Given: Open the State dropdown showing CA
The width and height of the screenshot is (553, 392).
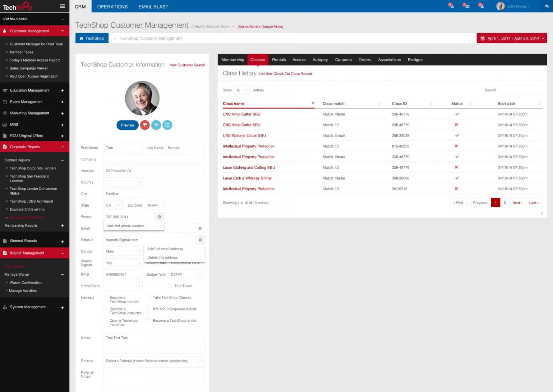Looking at the screenshot, I should pos(113,205).
